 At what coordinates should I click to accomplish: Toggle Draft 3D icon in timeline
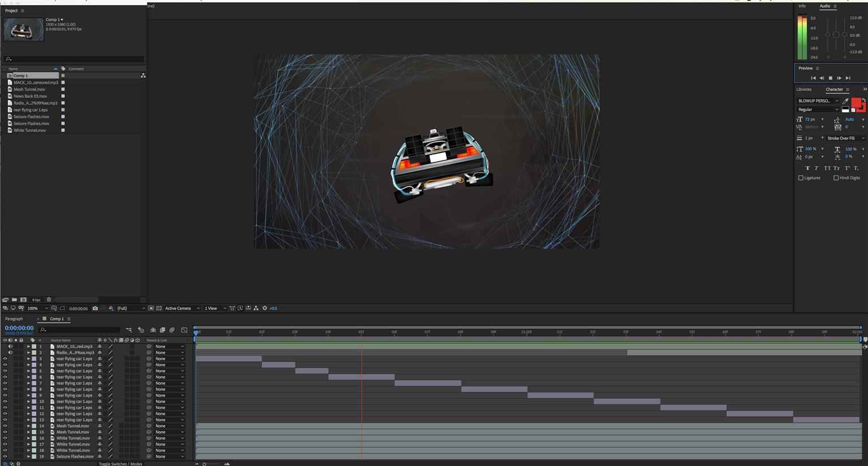[141, 330]
